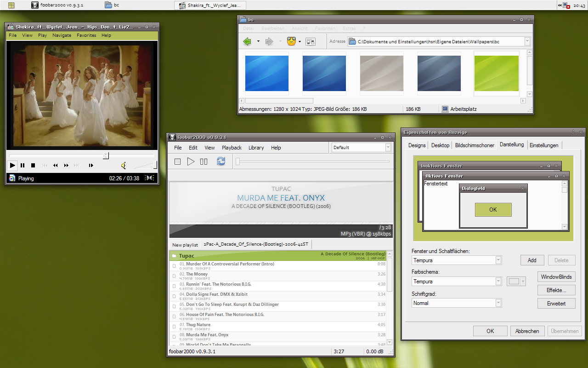Click the stereo channel icon in the video status bar
The height and width of the screenshot is (368, 588).
pyautogui.click(x=150, y=178)
